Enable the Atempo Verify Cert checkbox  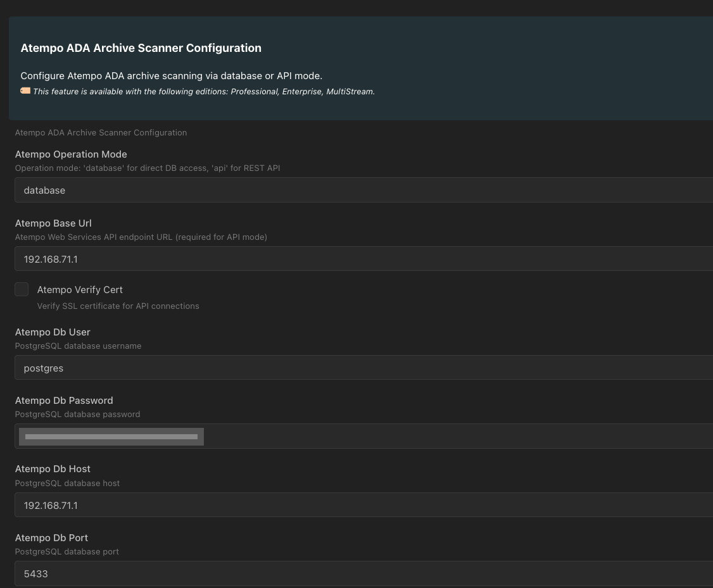[x=22, y=289]
